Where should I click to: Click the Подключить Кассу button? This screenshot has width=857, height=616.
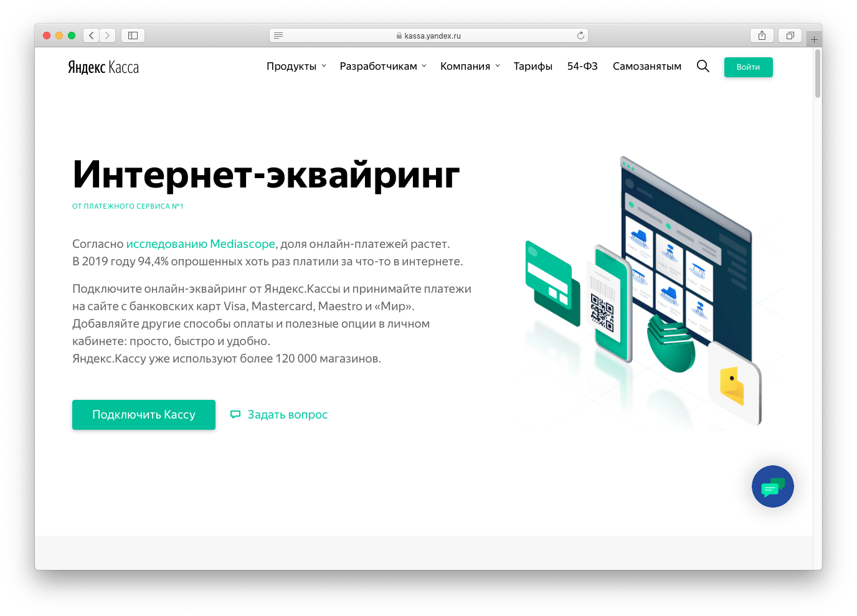144,415
